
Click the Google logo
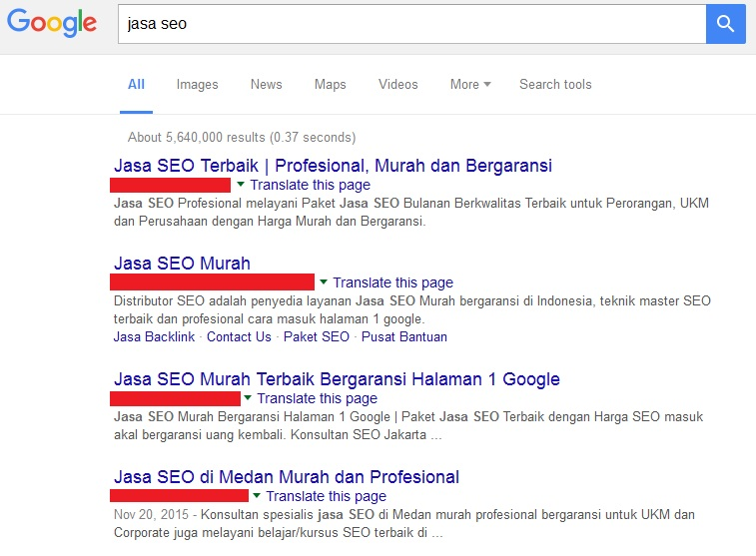[x=52, y=23]
